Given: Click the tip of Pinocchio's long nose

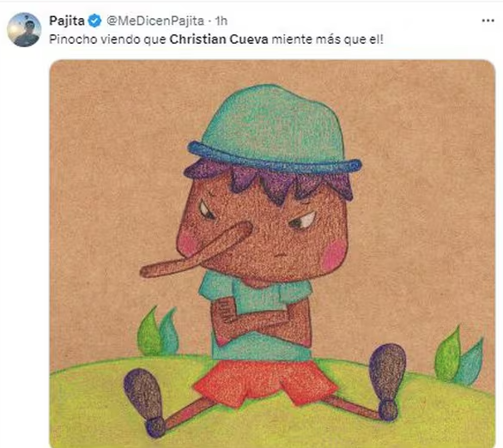Looking at the screenshot, I should 145,271.
